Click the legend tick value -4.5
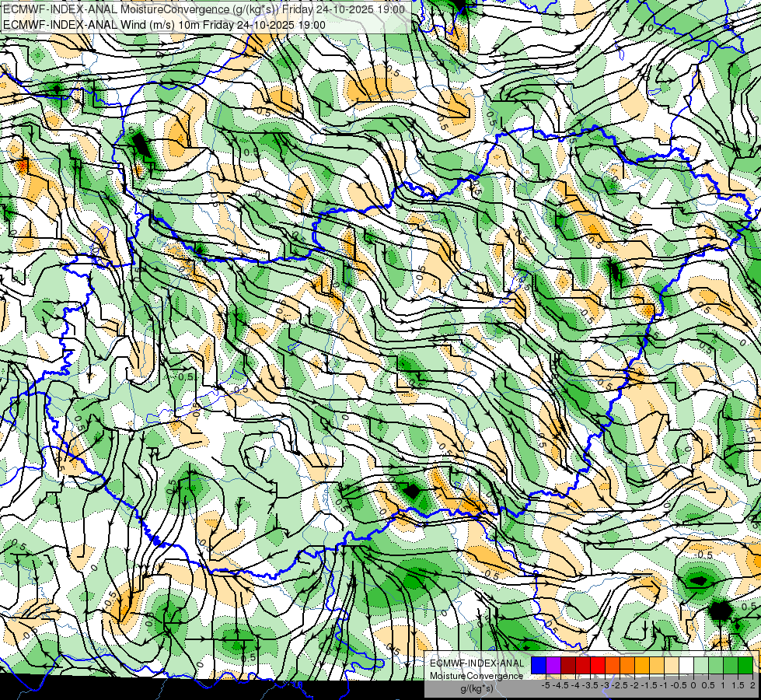761x700 pixels. (x=560, y=685)
